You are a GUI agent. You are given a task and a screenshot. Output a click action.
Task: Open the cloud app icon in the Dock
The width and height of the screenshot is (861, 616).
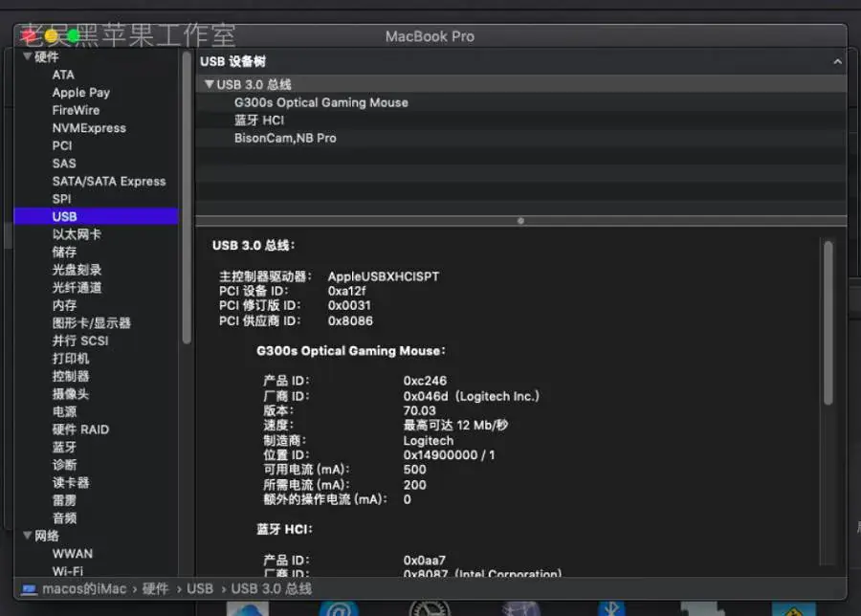pyautogui.click(x=248, y=608)
